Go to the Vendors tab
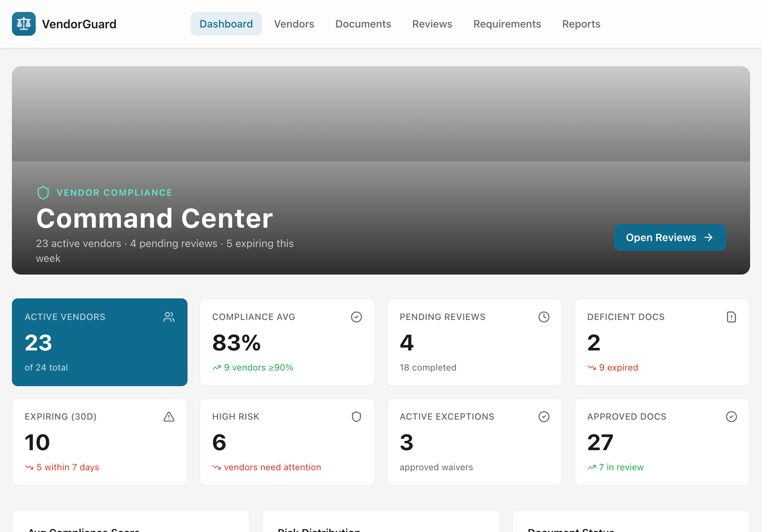 [x=294, y=24]
